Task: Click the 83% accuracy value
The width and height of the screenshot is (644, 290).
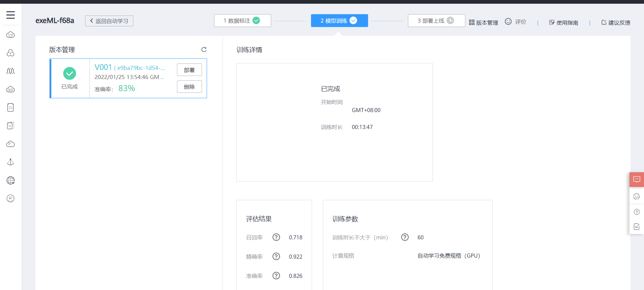Action: 127,88
